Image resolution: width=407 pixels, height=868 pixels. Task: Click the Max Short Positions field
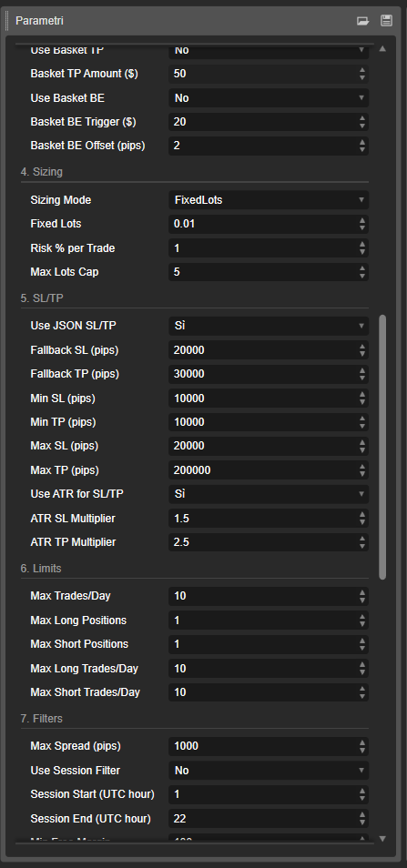click(x=269, y=644)
